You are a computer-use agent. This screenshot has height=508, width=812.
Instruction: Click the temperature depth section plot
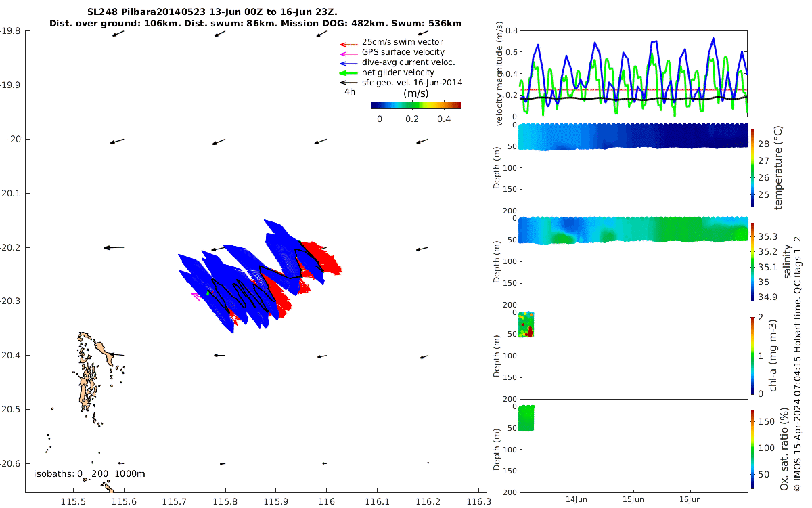[x=633, y=136]
